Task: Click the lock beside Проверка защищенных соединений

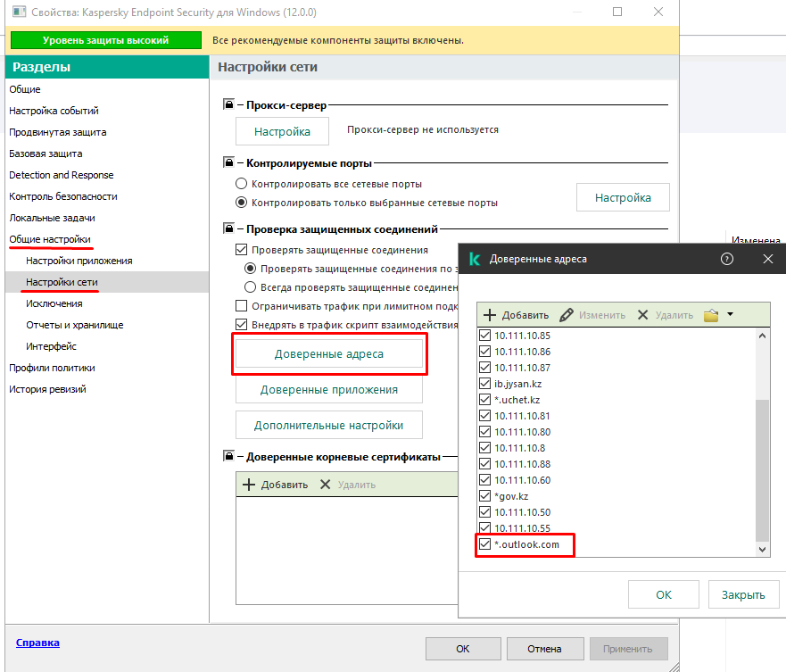Action: tap(228, 229)
